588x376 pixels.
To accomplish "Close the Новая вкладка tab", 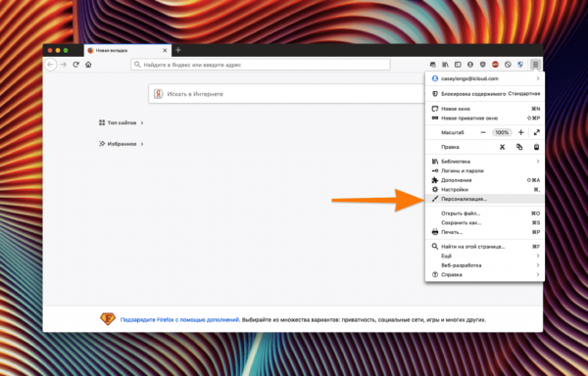I will click(165, 50).
